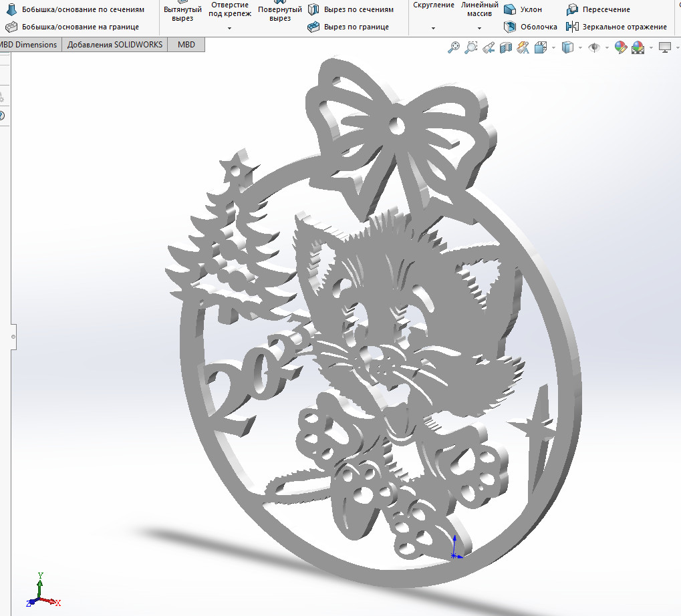
Task: Click Скругление tool
Action: click(434, 5)
